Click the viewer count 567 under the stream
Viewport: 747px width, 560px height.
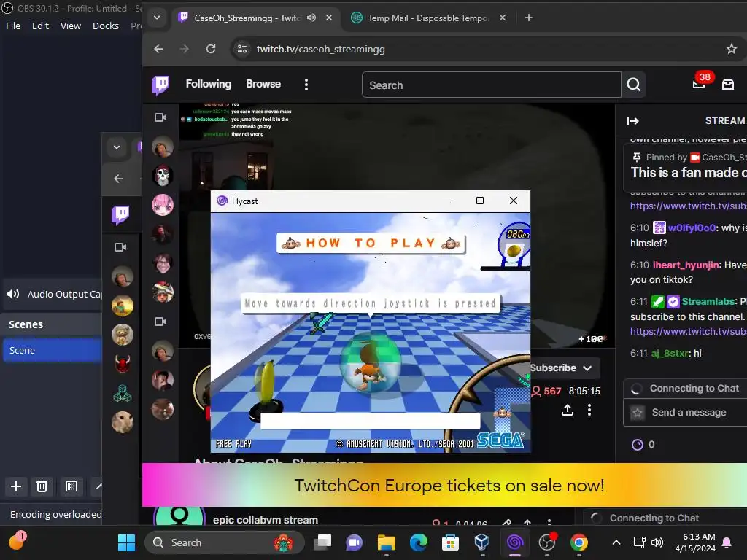tap(546, 391)
